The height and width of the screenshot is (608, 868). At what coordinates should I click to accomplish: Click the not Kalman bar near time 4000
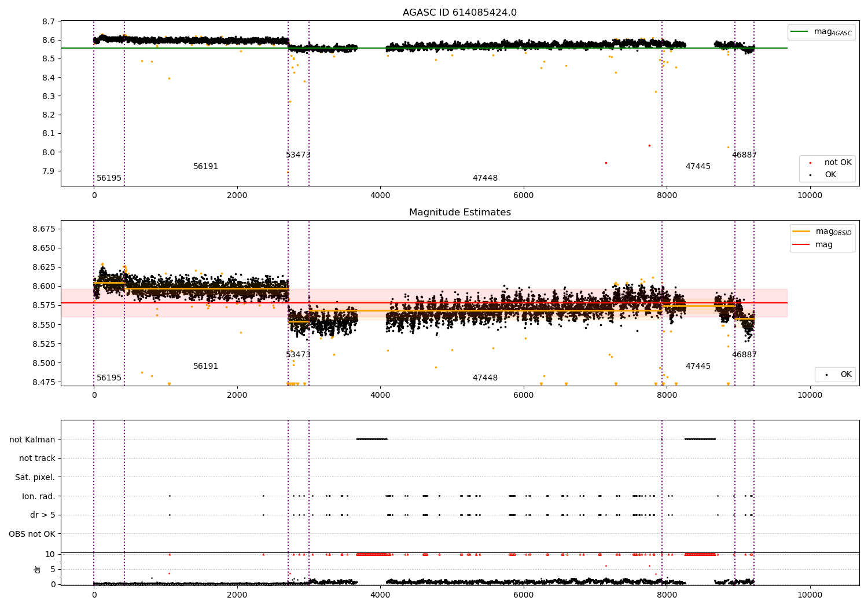pos(372,439)
